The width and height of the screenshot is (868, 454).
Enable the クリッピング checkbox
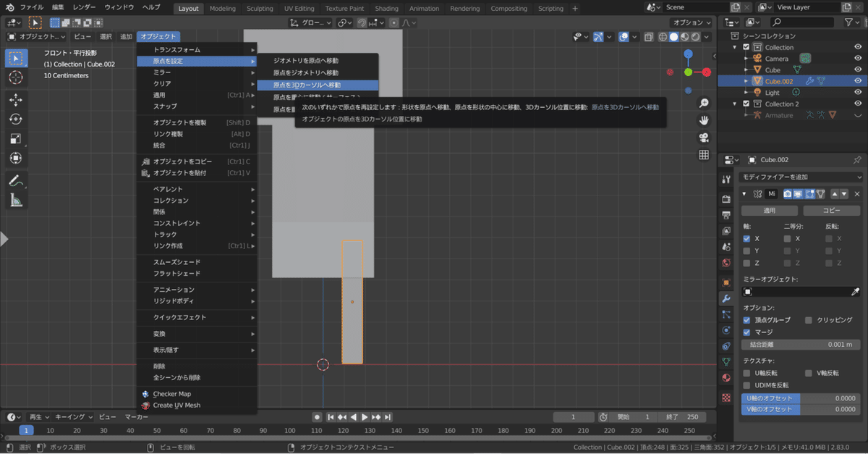pos(809,319)
